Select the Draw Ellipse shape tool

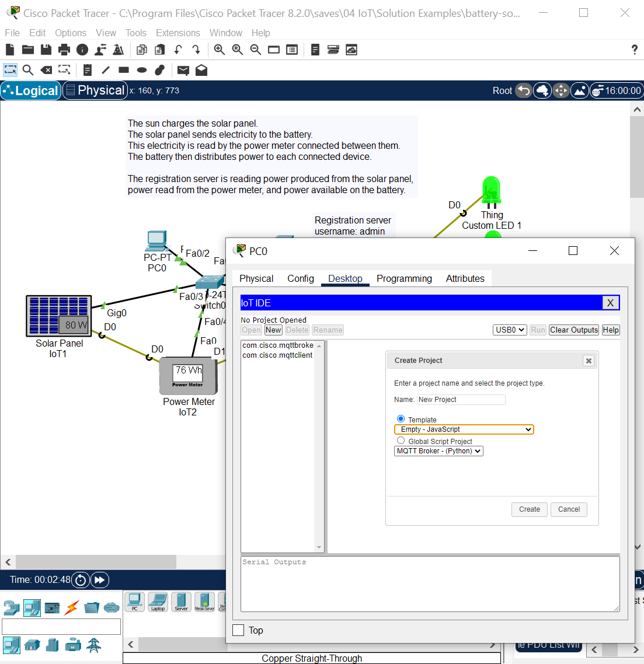(x=141, y=70)
